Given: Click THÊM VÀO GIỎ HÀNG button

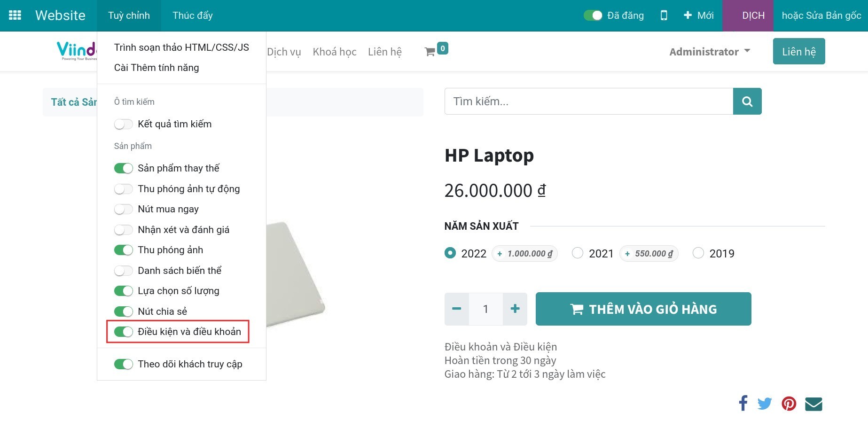Looking at the screenshot, I should click(x=643, y=309).
